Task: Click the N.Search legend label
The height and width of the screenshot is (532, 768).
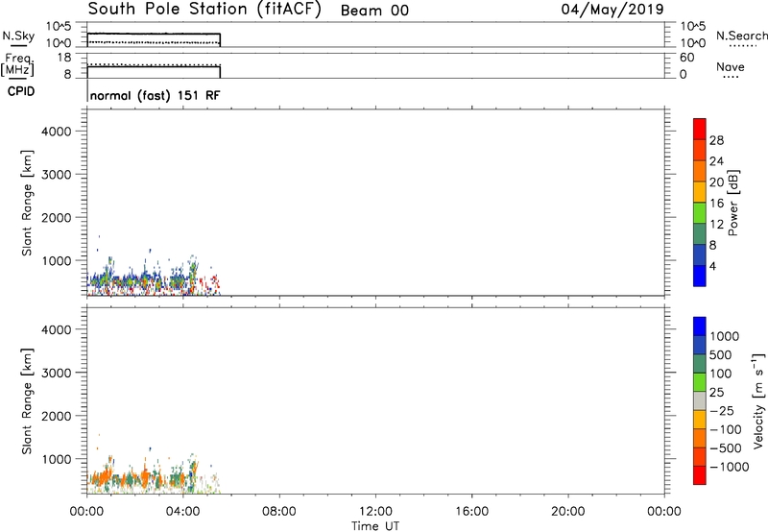Action: 741,36
